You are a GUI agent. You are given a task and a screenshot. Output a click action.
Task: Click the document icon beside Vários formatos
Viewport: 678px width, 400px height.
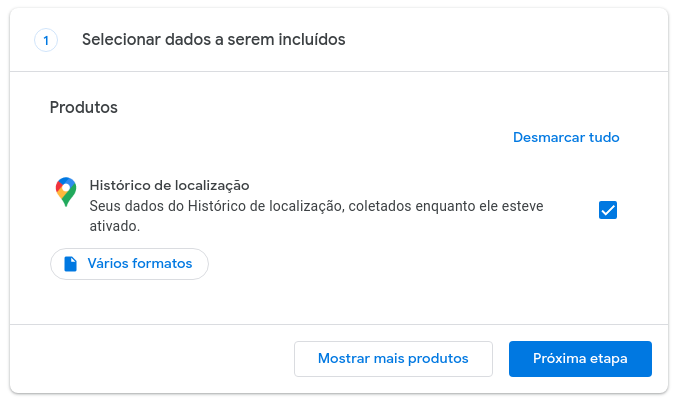coord(70,264)
